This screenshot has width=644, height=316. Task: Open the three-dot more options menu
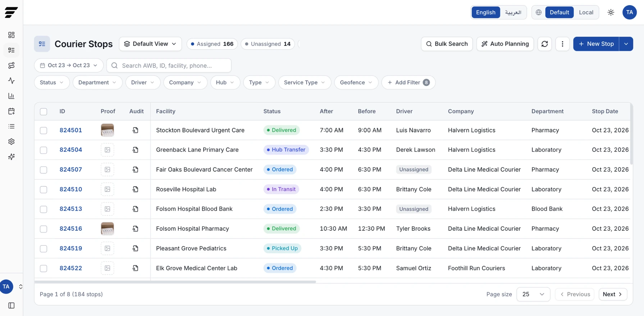click(562, 44)
